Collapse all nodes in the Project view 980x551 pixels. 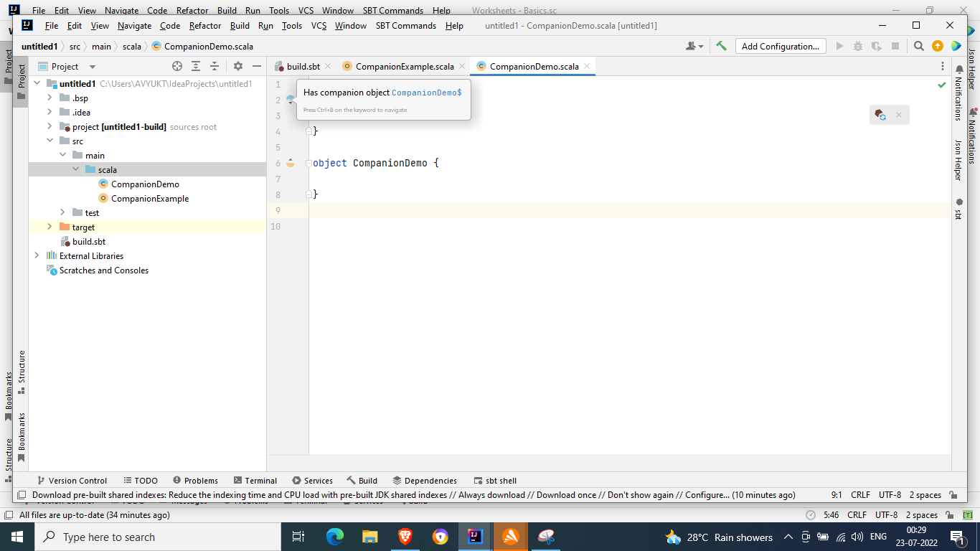[215, 66]
